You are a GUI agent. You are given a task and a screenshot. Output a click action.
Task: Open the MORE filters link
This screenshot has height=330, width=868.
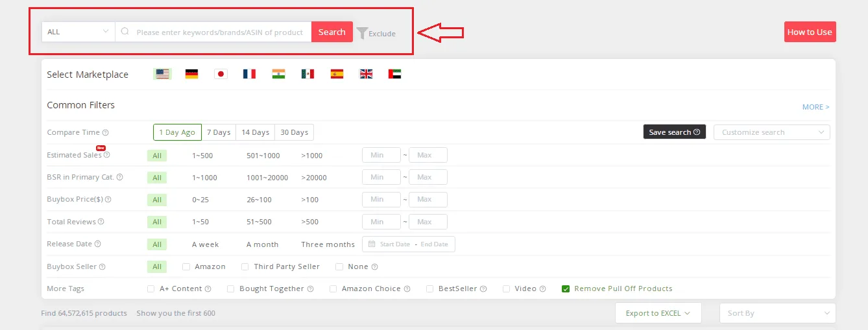(815, 107)
